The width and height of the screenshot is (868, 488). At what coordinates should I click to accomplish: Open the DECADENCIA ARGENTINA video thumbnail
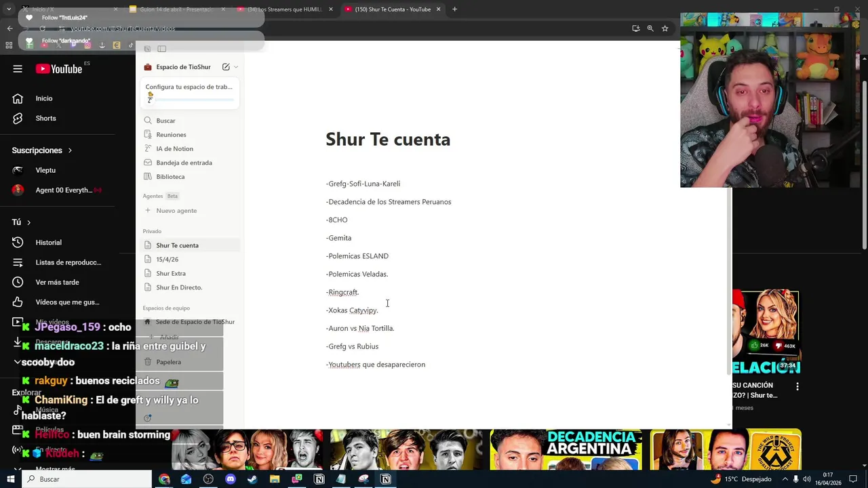pos(566,449)
